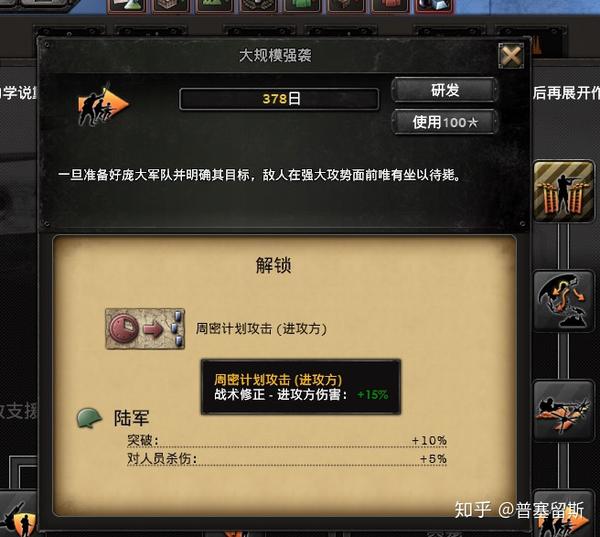Select the orange arrow node behind the watermark
The height and width of the screenshot is (537, 600).
point(563,515)
